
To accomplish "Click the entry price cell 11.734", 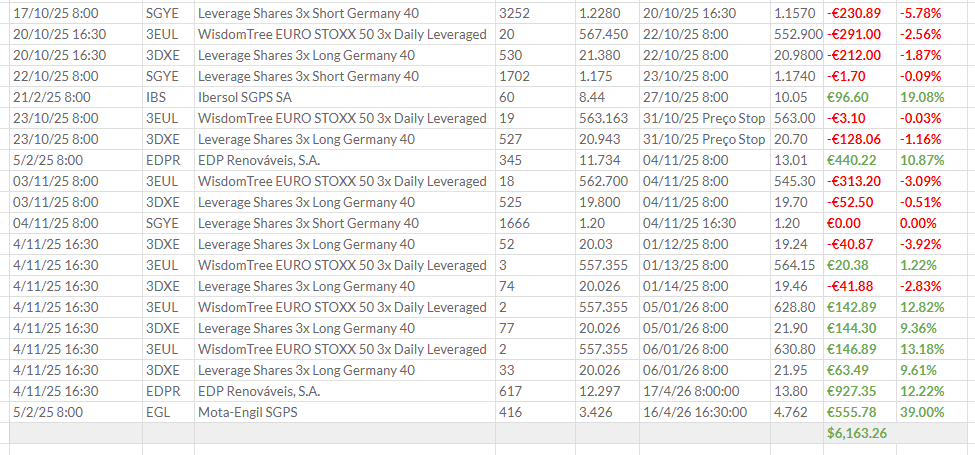I will click(607, 160).
